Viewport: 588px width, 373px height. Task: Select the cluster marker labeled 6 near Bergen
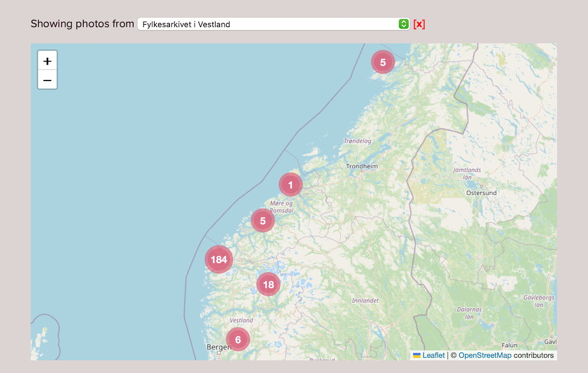(238, 340)
